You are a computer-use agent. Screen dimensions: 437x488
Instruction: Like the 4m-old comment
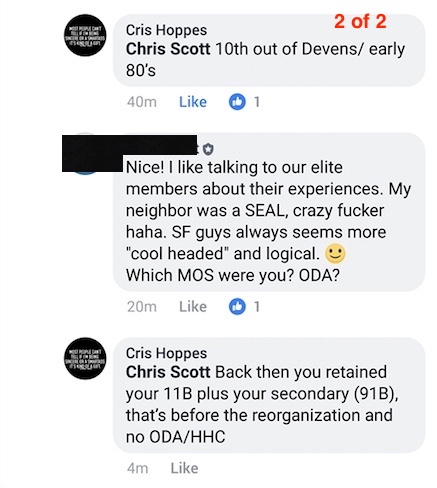184,468
